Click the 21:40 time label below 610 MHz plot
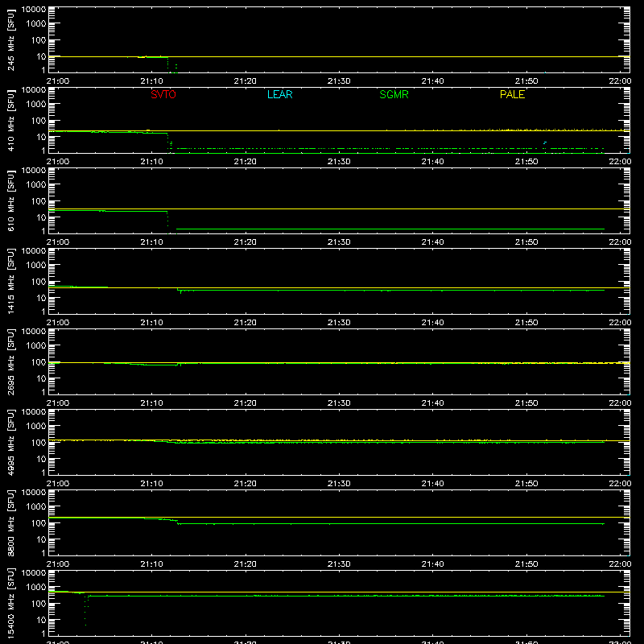 432,242
